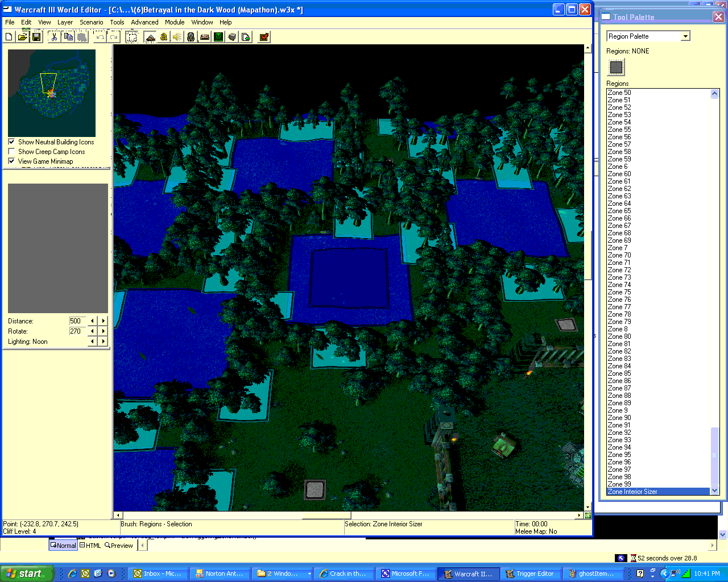
Task: Toggle Show Neutral Building Icons checkbox
Action: coord(11,142)
